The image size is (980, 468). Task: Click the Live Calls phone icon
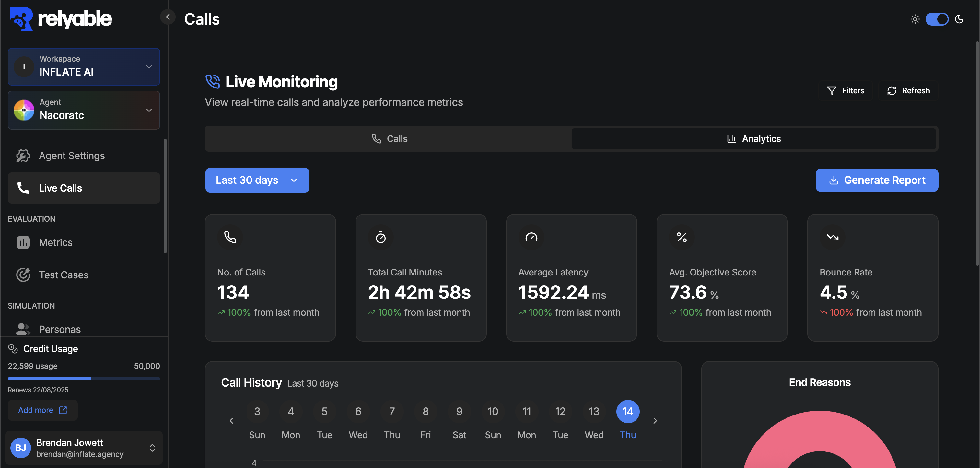click(23, 188)
